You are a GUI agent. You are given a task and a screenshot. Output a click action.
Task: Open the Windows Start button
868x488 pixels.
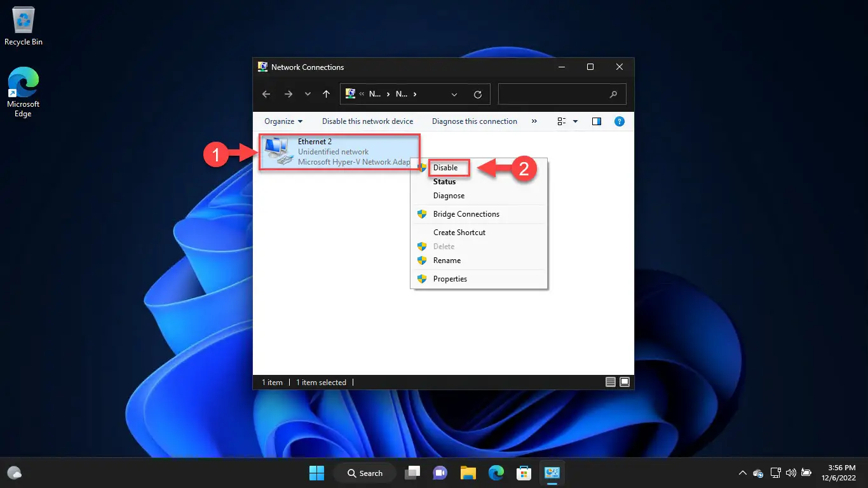point(316,473)
